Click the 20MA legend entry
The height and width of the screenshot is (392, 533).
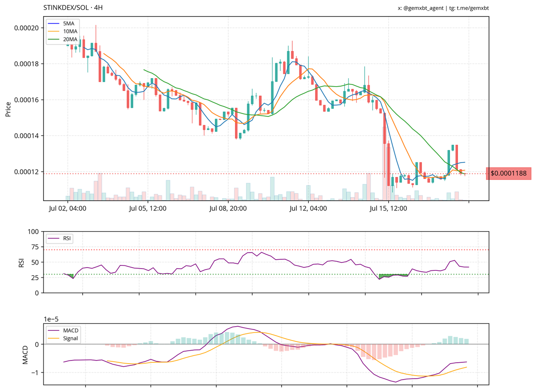[x=64, y=39]
